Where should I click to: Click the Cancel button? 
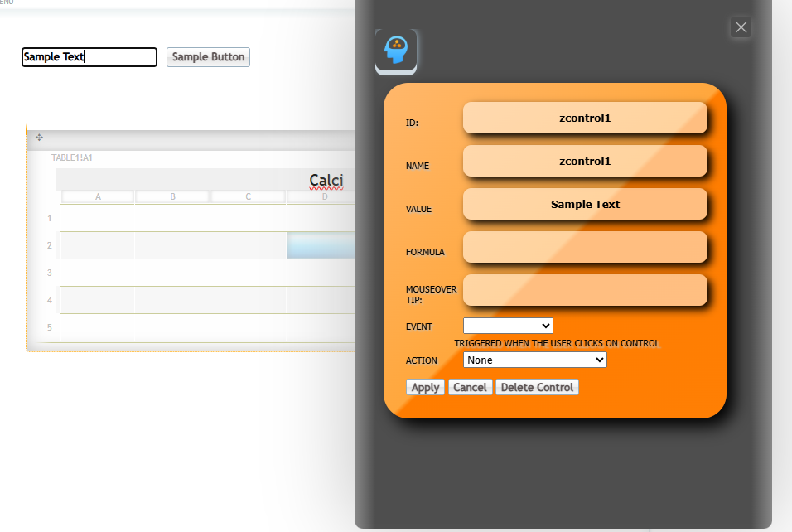click(470, 387)
